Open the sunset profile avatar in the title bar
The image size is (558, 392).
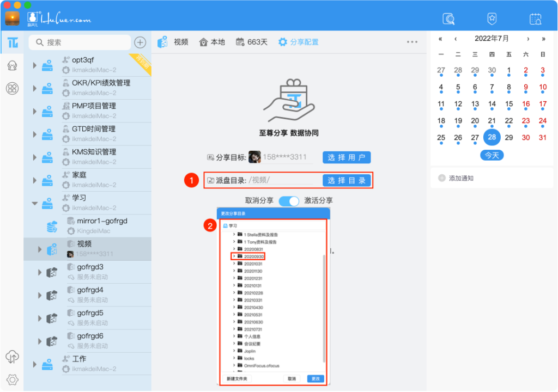13,18
